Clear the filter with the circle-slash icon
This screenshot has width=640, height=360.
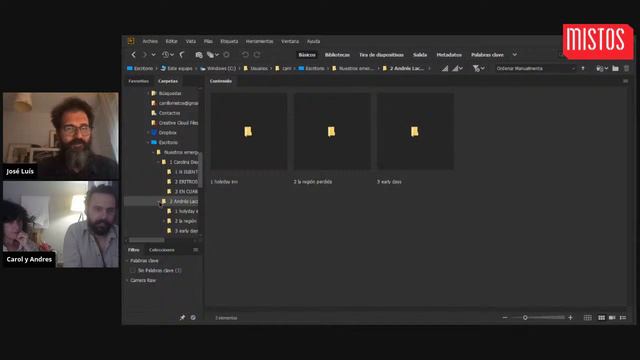tap(193, 318)
